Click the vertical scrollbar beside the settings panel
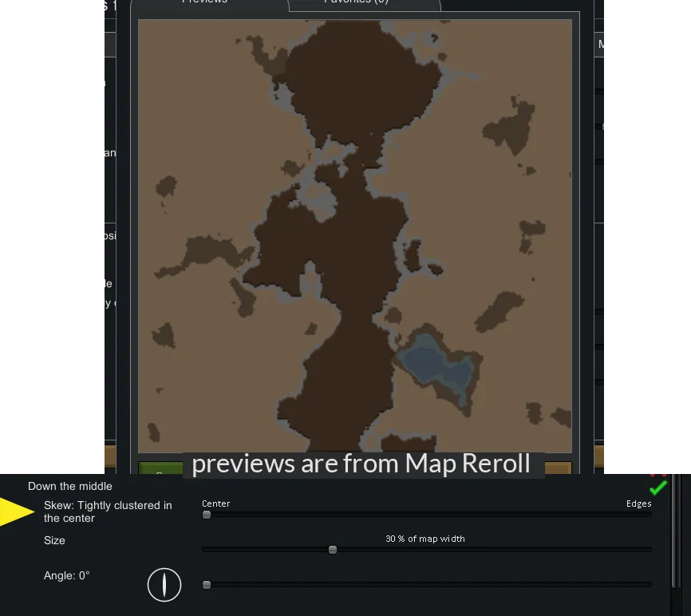 click(x=677, y=543)
